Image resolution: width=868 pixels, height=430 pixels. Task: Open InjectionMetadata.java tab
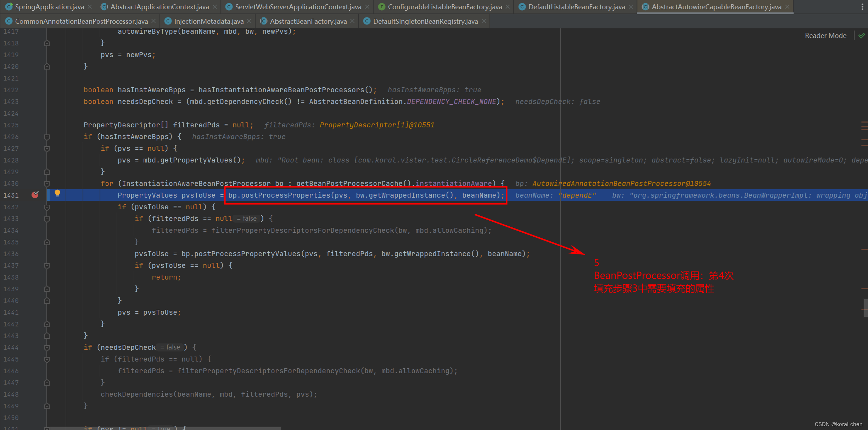209,21
